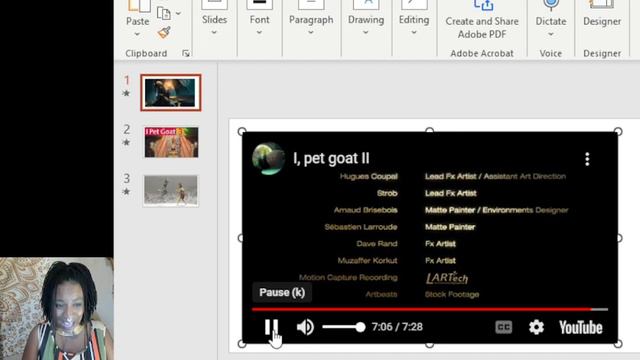Click the channel avatar in video

268,158
